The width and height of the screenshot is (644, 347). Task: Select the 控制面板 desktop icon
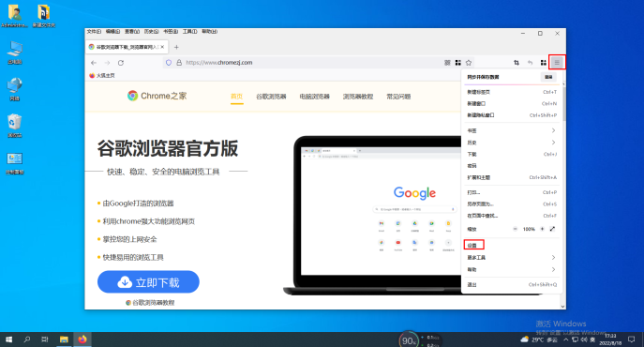[15, 163]
